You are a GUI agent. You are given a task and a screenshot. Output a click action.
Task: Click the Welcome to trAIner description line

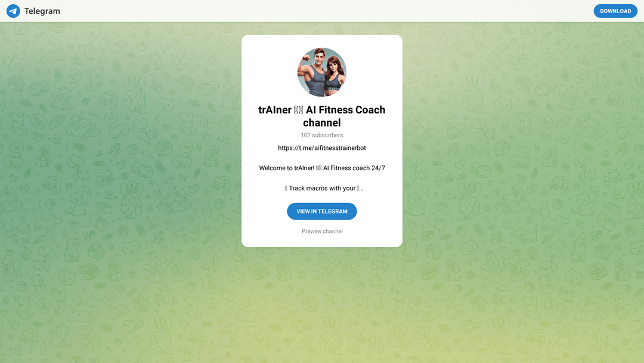click(322, 168)
